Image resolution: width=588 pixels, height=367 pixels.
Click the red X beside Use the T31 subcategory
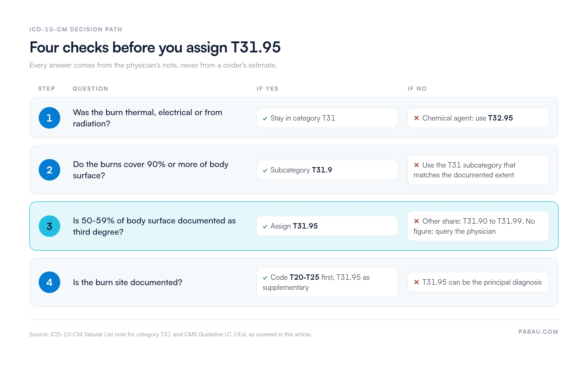pos(416,165)
